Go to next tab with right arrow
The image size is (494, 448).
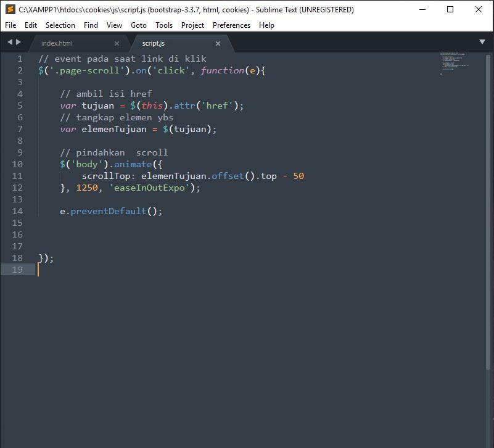click(x=19, y=41)
